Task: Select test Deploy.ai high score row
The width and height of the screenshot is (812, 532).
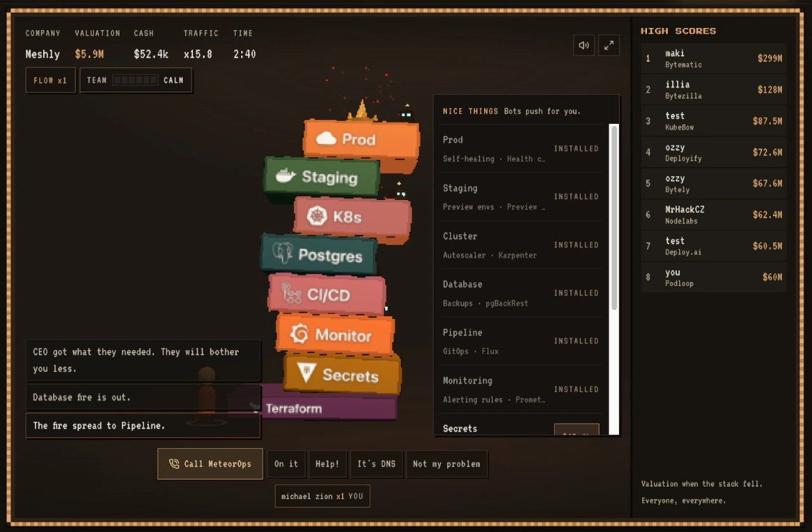Action: click(x=714, y=246)
